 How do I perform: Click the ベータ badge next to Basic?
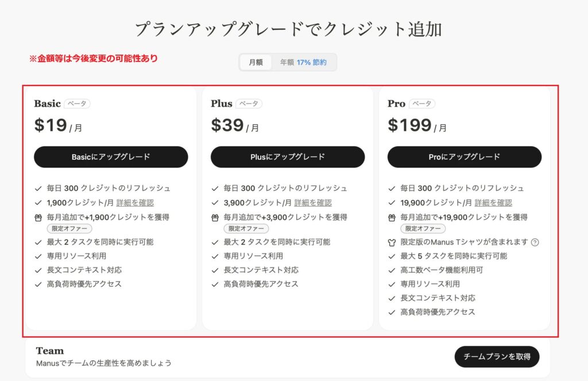(x=76, y=104)
